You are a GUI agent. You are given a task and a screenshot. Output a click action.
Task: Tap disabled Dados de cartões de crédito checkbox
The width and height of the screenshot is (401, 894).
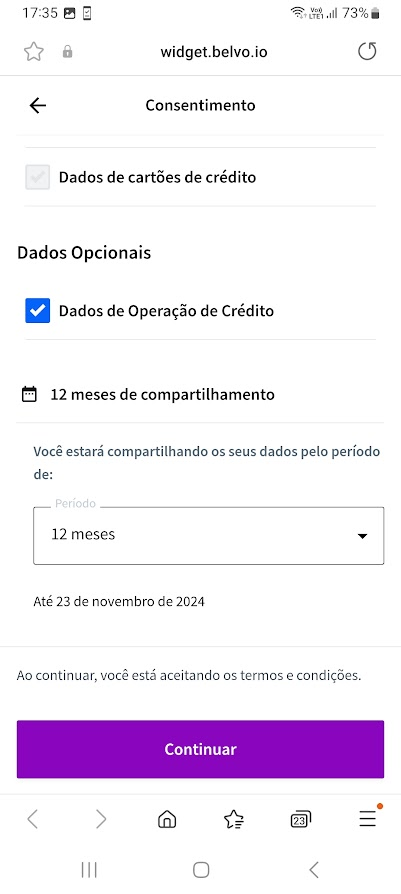pos(38,177)
